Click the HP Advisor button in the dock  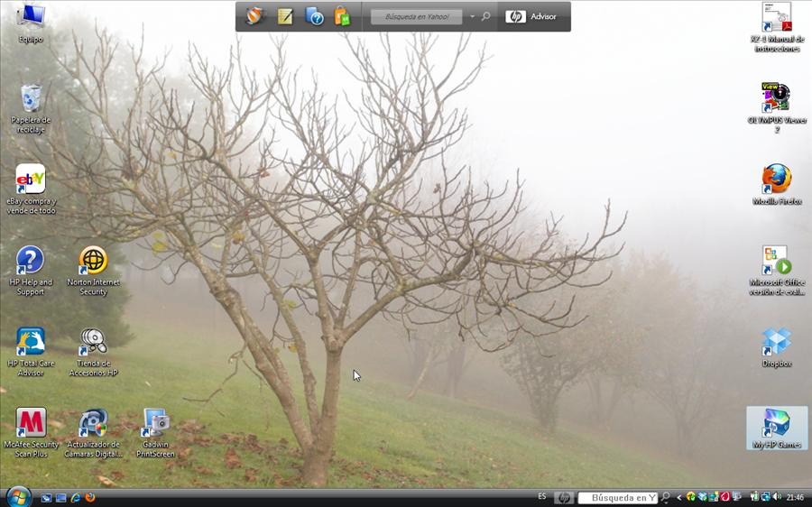click(531, 16)
